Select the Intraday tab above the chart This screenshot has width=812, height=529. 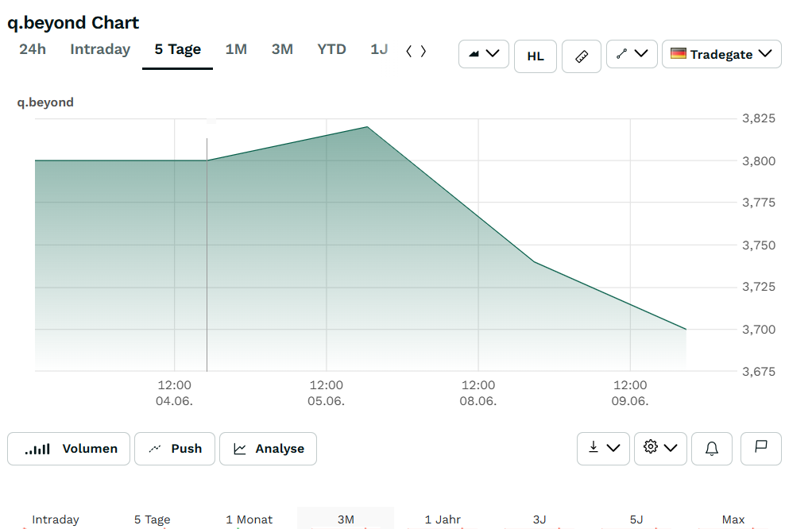100,49
